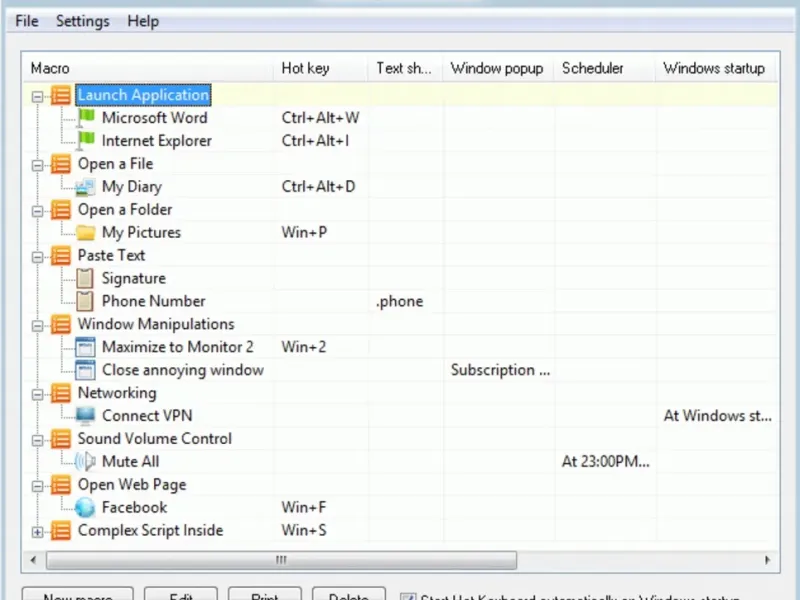800x600 pixels.
Task: Select the Launch Application tree label
Action: click(143, 95)
